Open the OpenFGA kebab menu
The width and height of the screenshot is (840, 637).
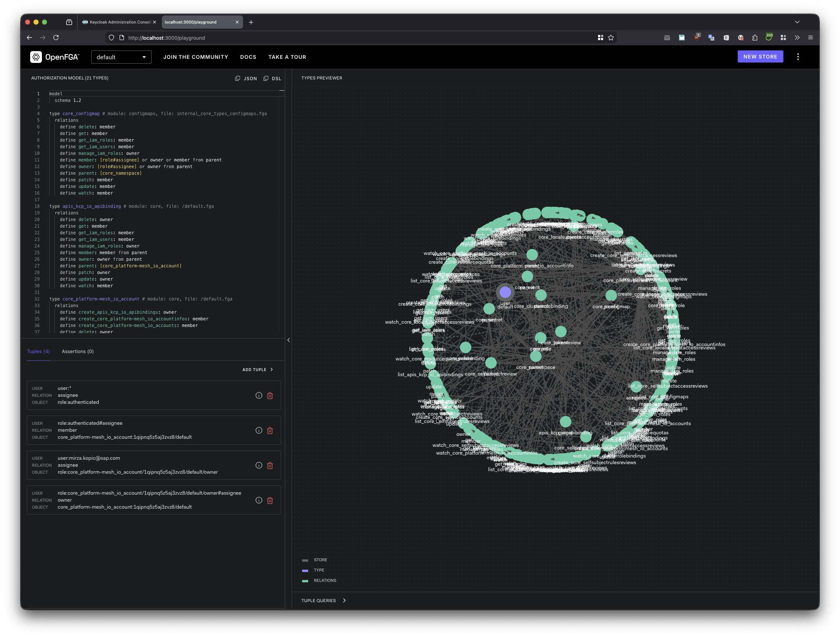coord(798,57)
